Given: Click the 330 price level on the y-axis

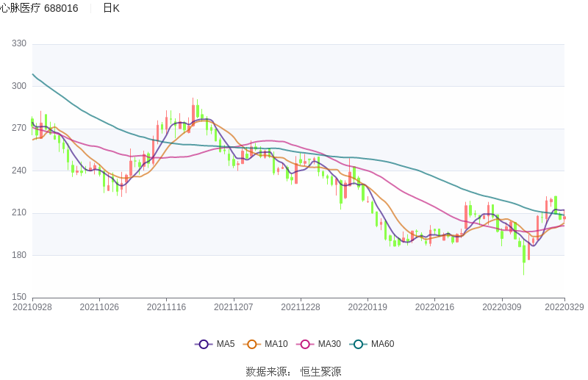Looking at the screenshot, I should pyautogui.click(x=19, y=44).
